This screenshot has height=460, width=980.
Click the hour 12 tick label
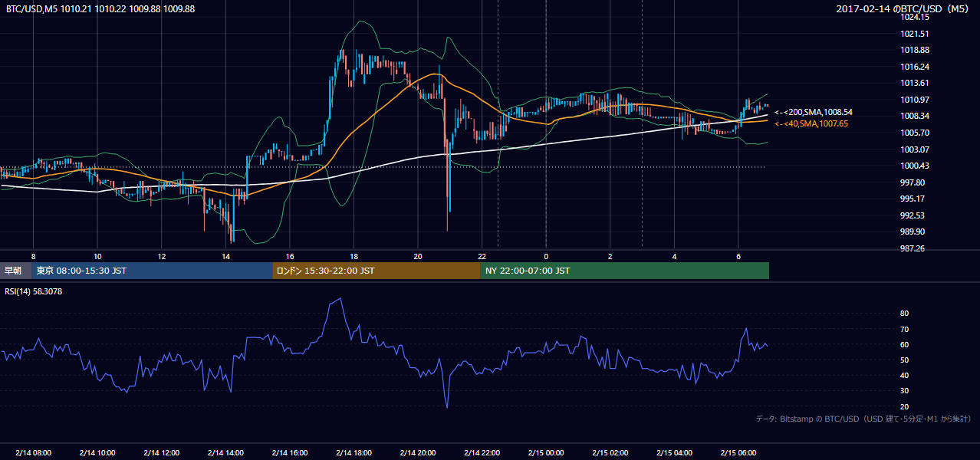pyautogui.click(x=162, y=255)
